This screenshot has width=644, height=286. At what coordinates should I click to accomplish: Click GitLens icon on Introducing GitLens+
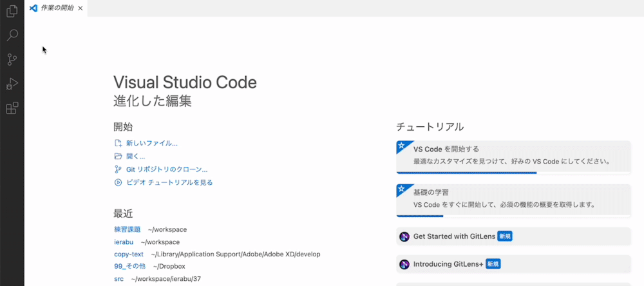[404, 264]
